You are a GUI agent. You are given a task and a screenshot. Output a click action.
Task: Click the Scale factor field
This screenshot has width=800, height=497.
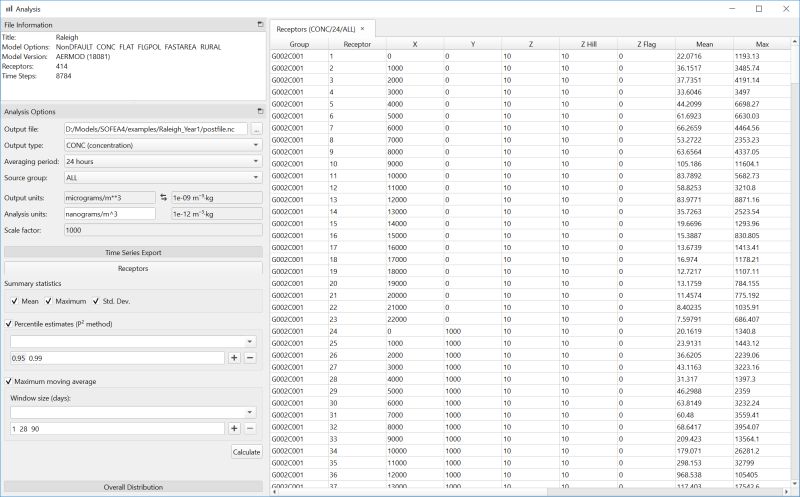tap(163, 230)
